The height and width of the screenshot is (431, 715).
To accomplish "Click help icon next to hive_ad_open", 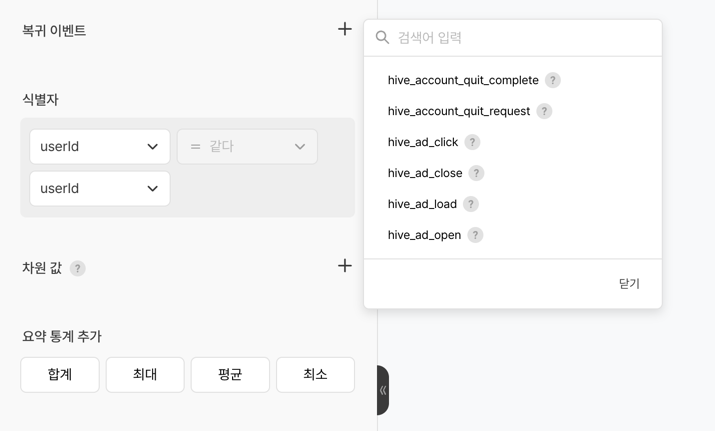I will pyautogui.click(x=475, y=235).
